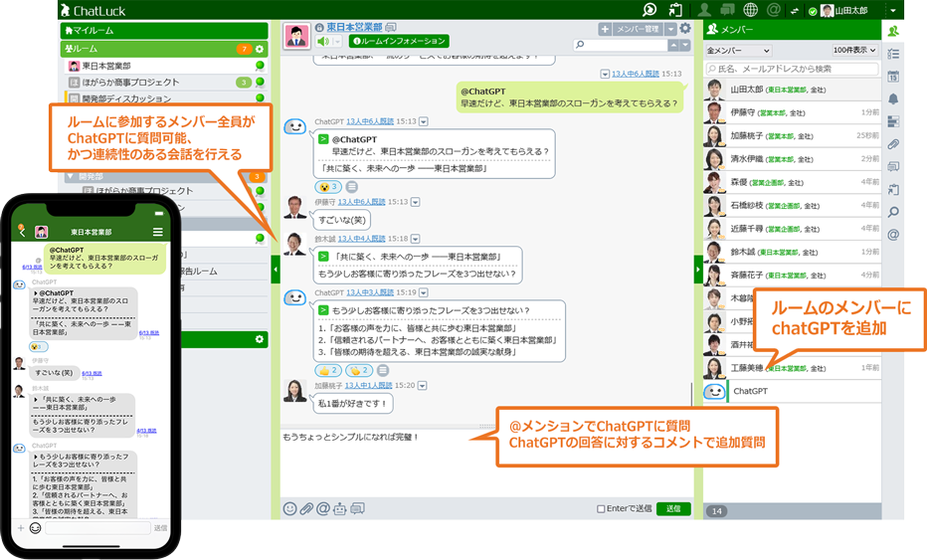
Task: Select member 山田太郎 in member list
Action: click(x=792, y=90)
